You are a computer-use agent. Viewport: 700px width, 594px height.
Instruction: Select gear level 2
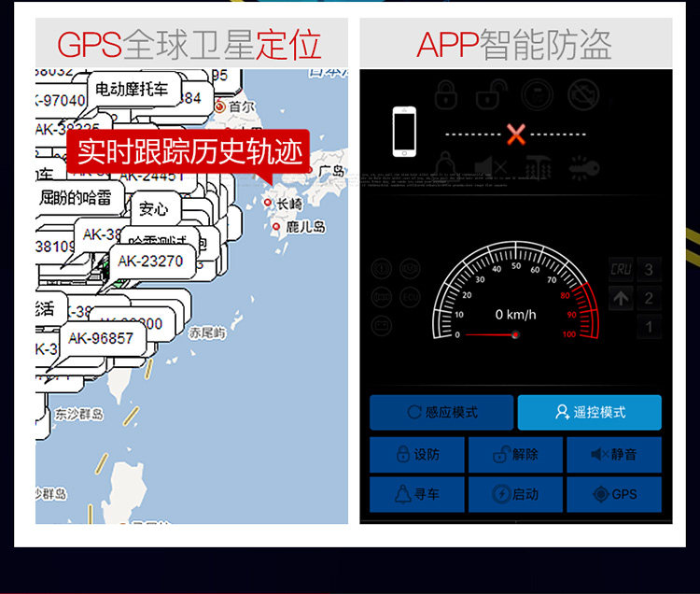click(649, 298)
